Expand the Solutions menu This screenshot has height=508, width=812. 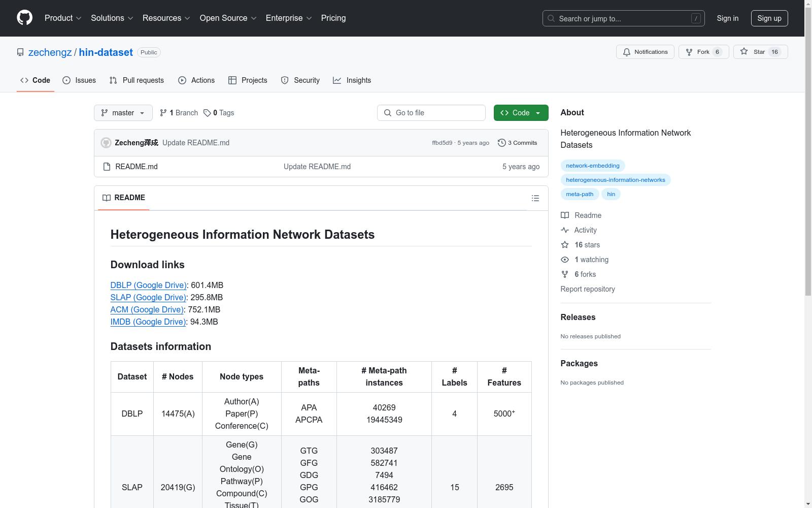point(112,18)
